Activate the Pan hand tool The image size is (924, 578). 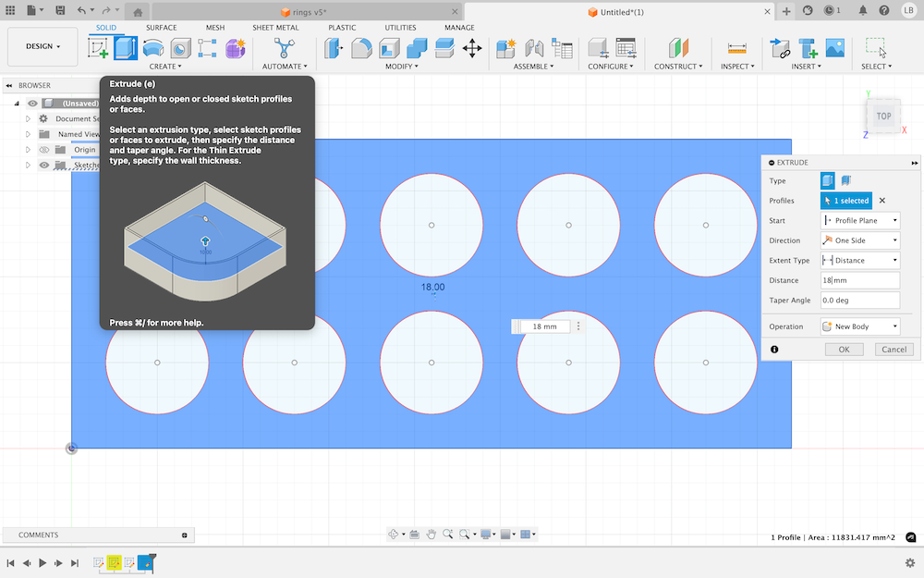pyautogui.click(x=431, y=535)
